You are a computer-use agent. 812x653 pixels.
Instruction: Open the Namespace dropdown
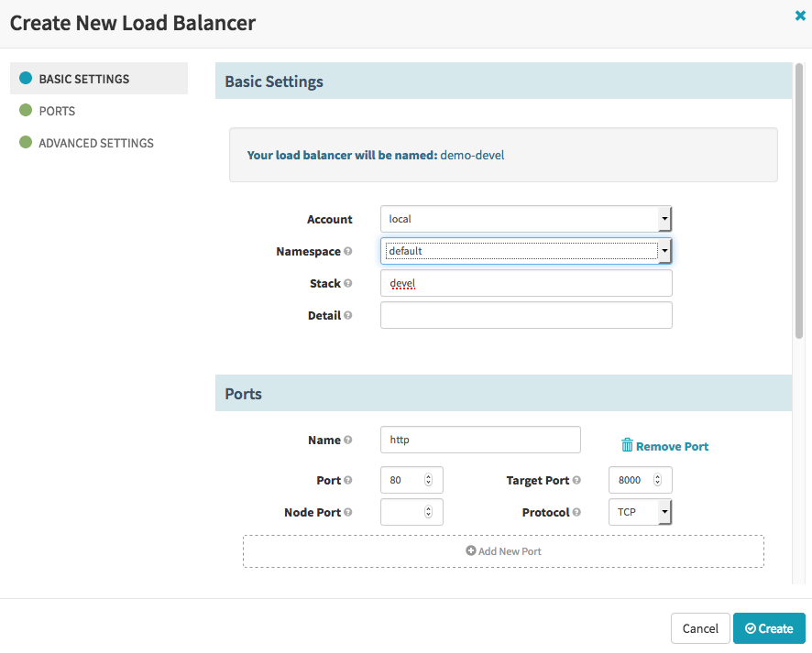526,251
